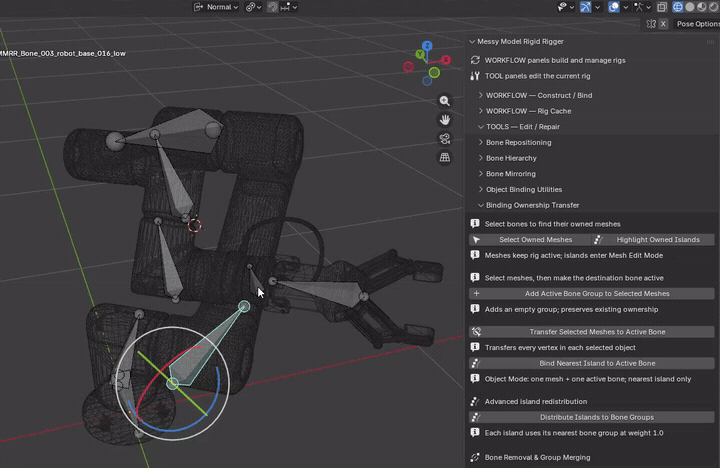Open the visibility and selectability filter dropdown
The image size is (720, 468).
pos(565,7)
